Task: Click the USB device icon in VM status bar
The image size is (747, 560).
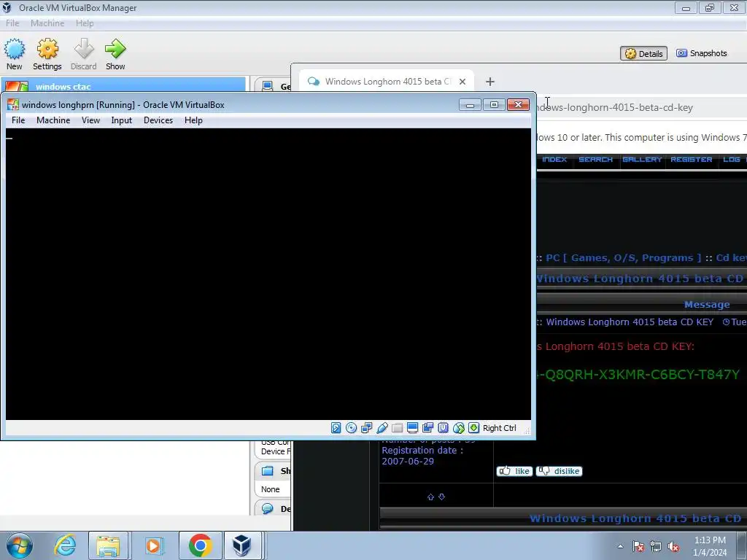Action: tap(382, 427)
